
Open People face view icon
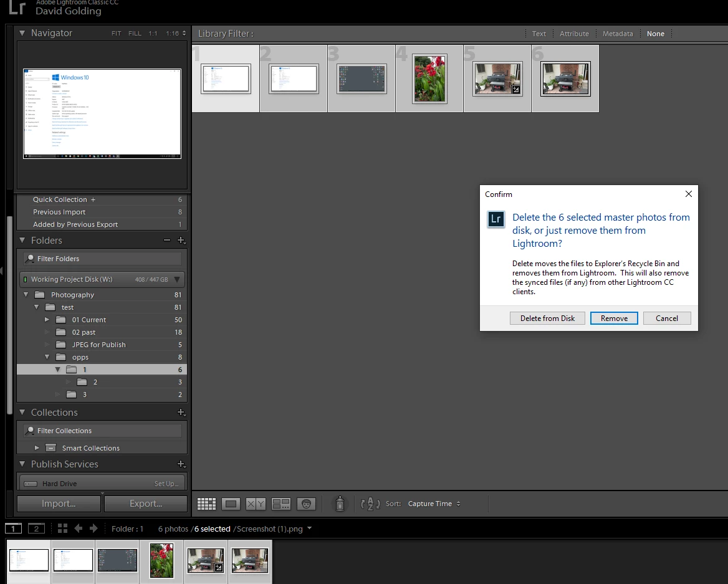tap(306, 504)
